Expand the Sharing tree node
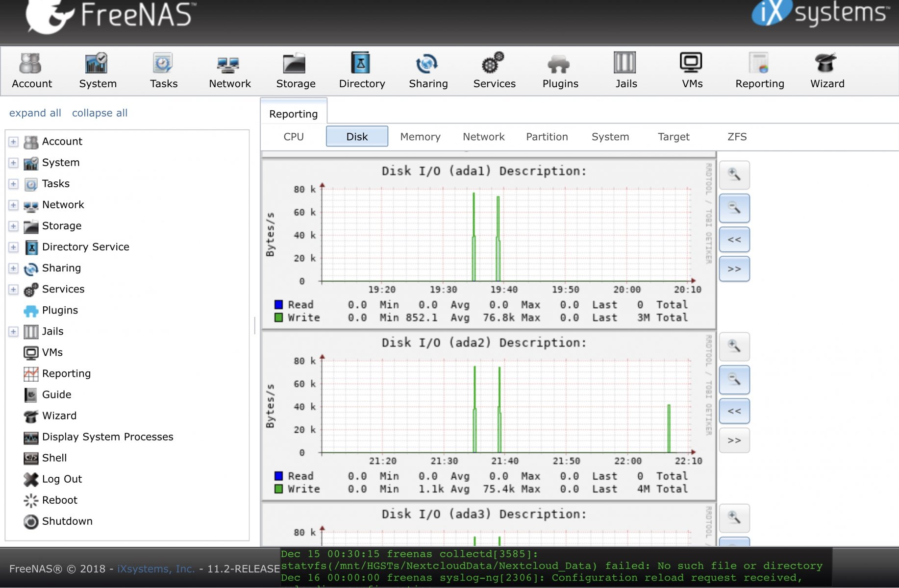 point(13,268)
